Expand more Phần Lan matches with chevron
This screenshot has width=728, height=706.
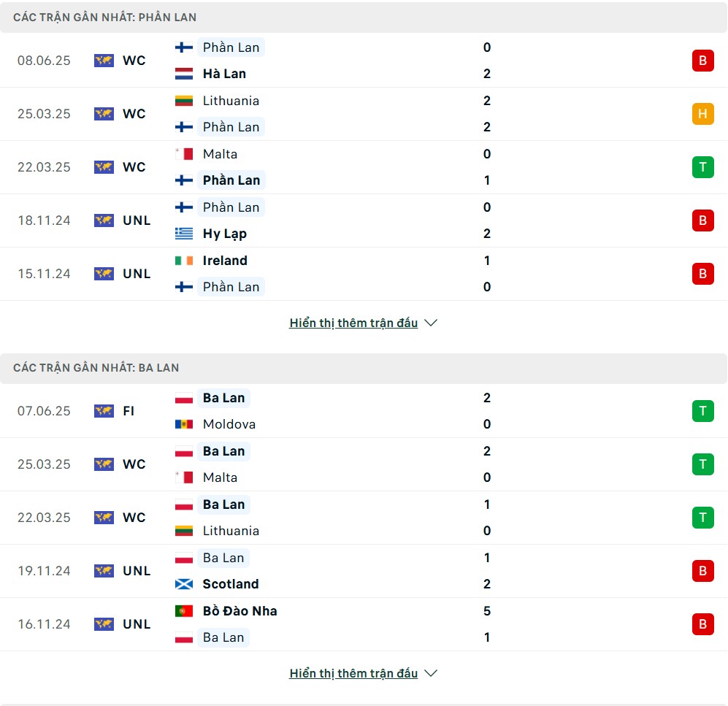click(x=431, y=323)
